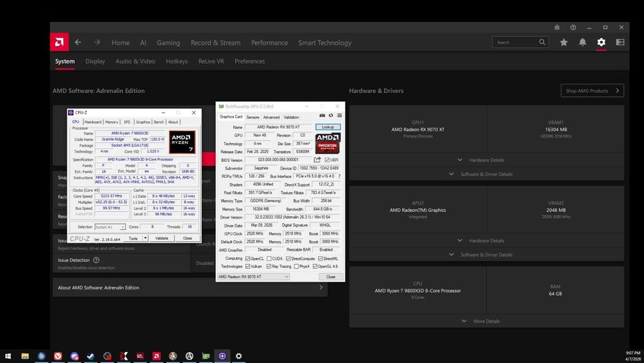Click the search magnifier icon in AMD Software

pos(542,42)
